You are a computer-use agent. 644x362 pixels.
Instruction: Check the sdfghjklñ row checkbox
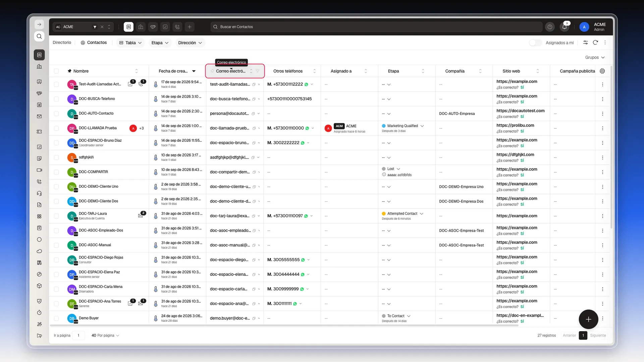click(x=56, y=158)
